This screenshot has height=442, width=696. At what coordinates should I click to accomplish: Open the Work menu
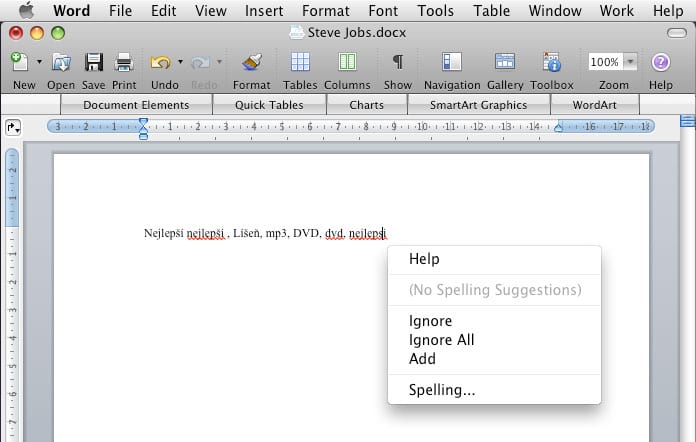pyautogui.click(x=617, y=10)
